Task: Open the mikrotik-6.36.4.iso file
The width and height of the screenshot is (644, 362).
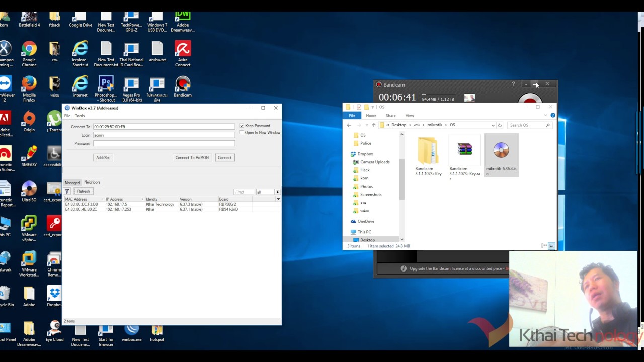Action: coord(501,156)
